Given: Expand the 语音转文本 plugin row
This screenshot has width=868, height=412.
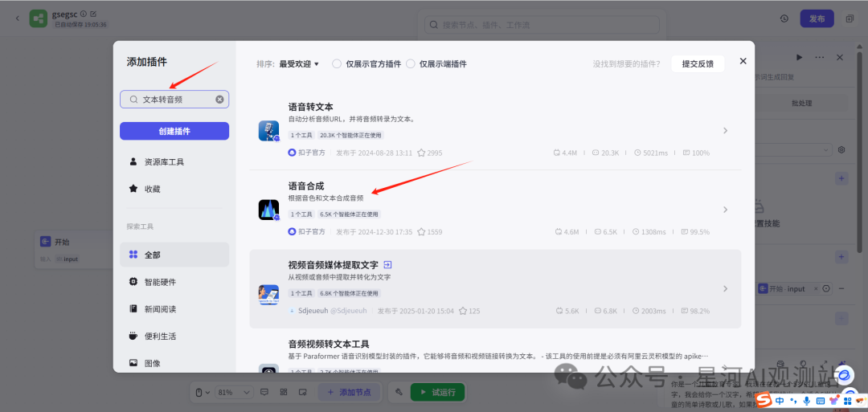Looking at the screenshot, I should pyautogui.click(x=725, y=131).
